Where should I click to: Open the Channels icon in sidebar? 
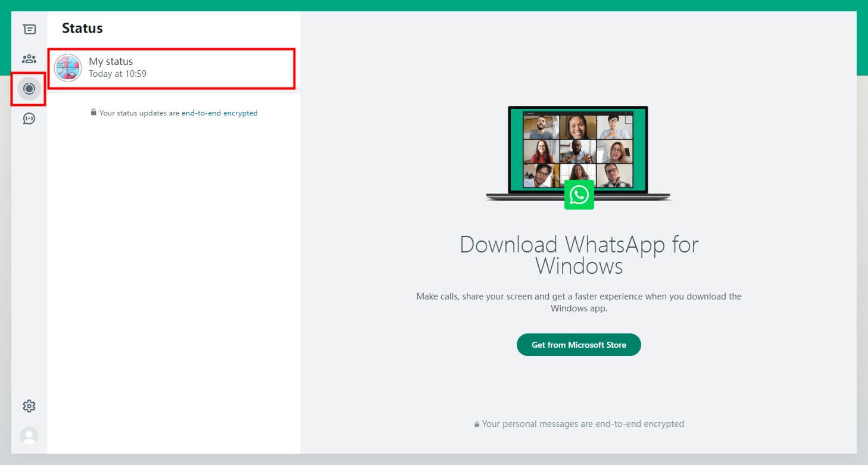[29, 118]
